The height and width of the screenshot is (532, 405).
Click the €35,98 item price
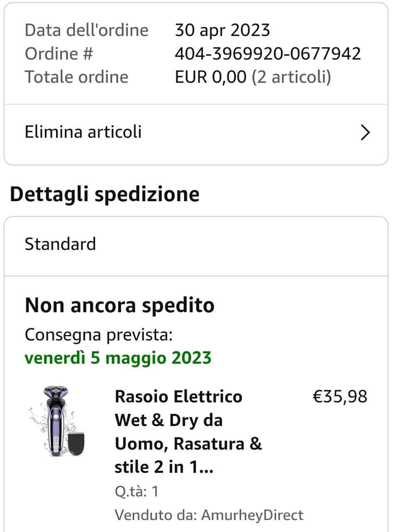340,397
